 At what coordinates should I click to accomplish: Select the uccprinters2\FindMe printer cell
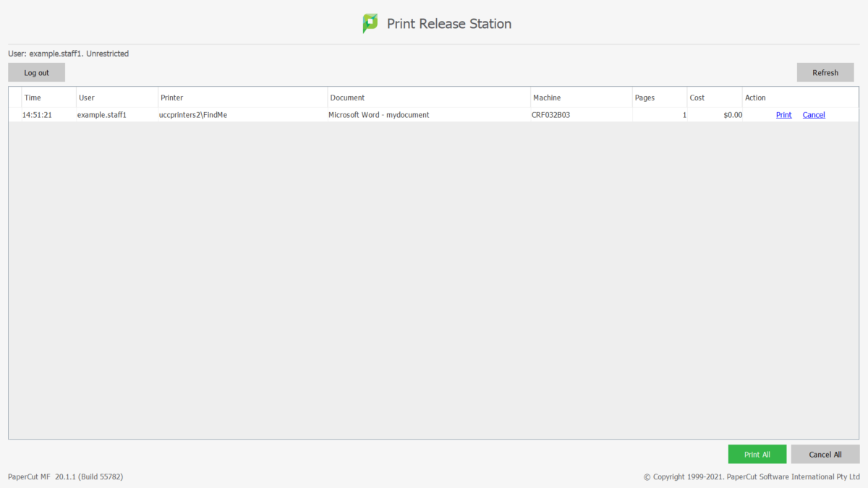193,115
